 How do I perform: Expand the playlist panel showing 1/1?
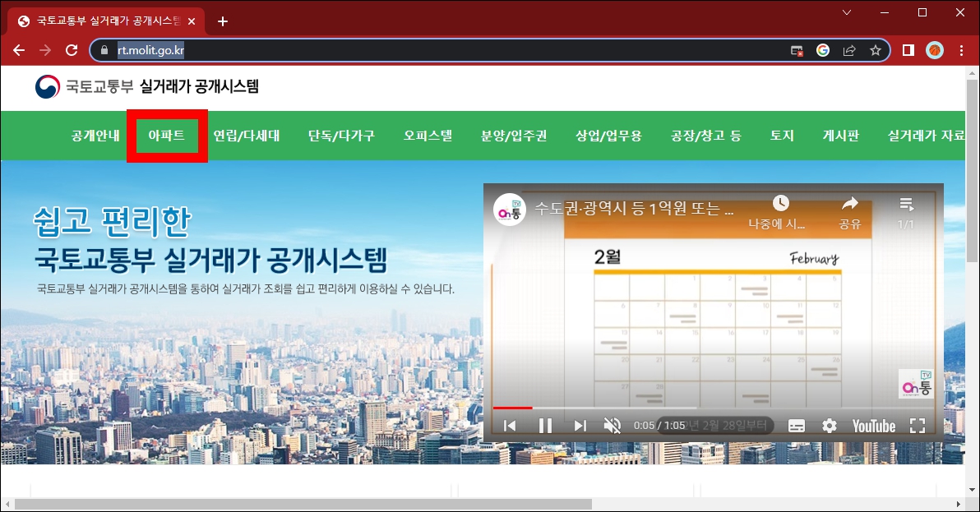pyautogui.click(x=905, y=204)
